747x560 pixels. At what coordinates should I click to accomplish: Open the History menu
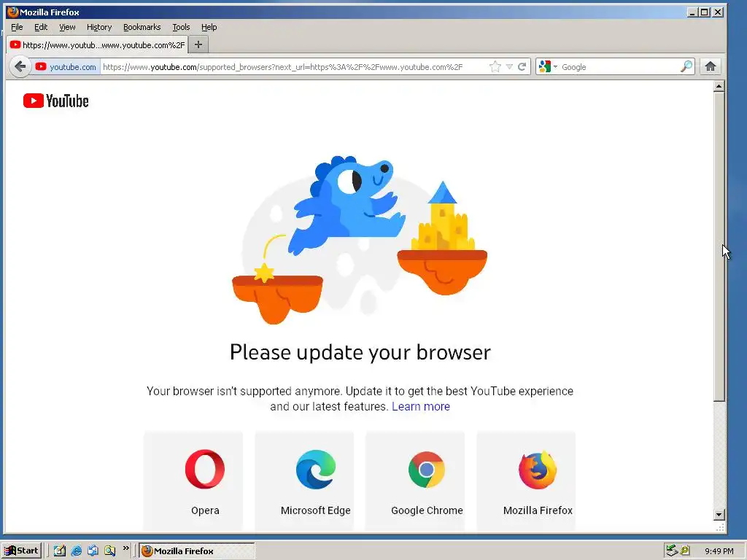coord(99,27)
